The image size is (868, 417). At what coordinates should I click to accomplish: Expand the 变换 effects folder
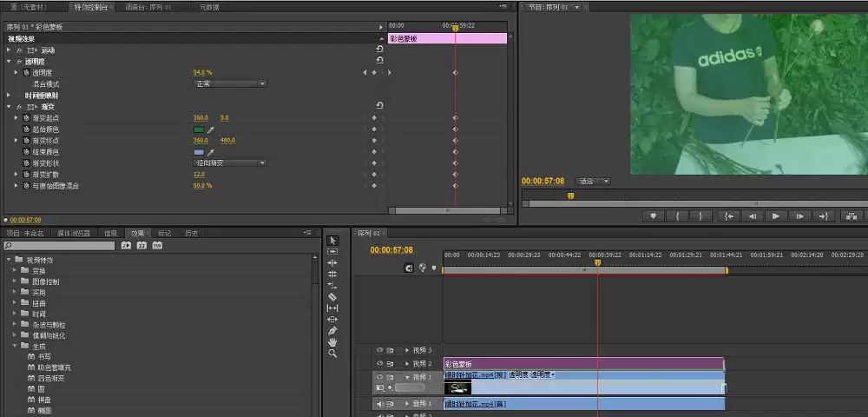[15, 271]
